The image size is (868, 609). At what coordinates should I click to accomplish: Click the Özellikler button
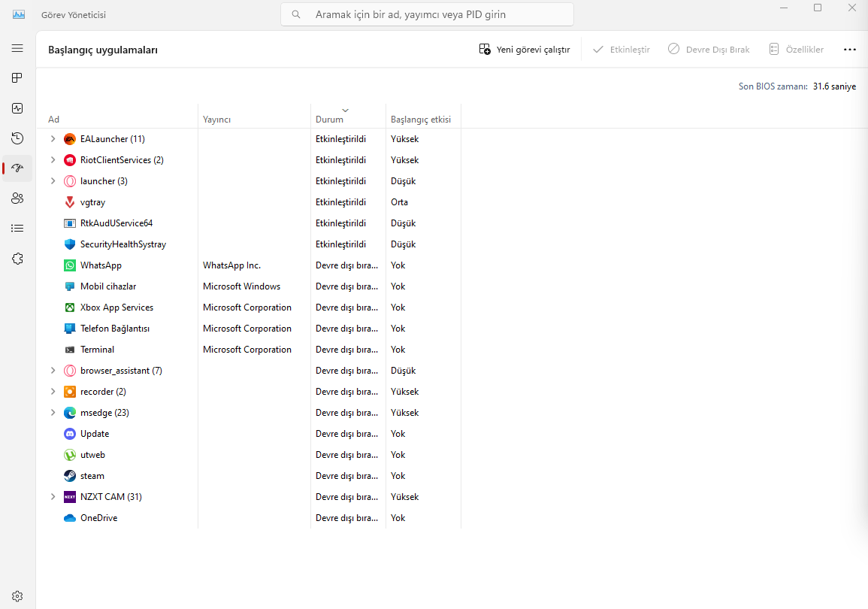pos(796,50)
